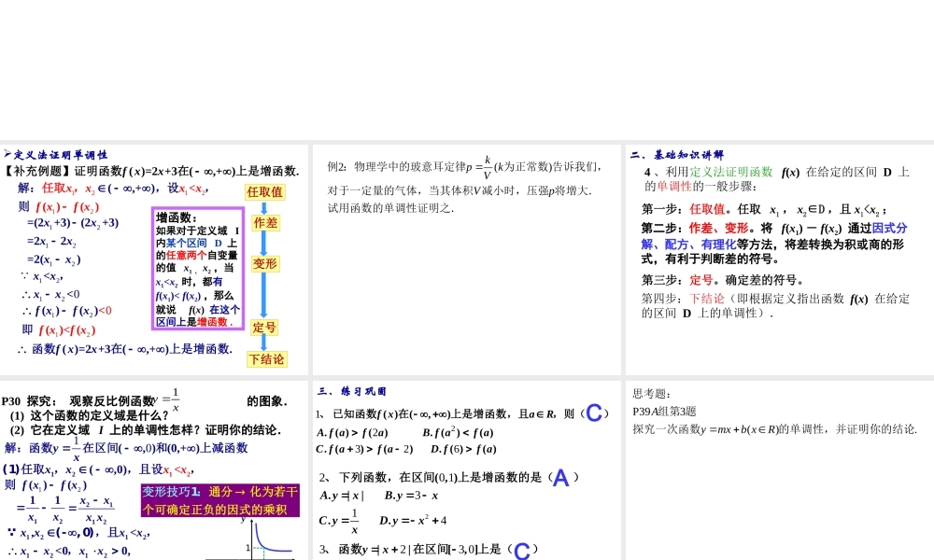Select circled answer C for question 1
Viewport: 934px width, 560px height.
pyautogui.click(x=594, y=412)
